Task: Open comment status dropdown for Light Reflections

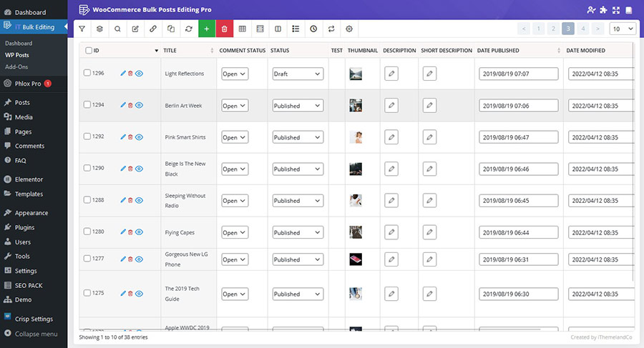Action: pos(235,74)
